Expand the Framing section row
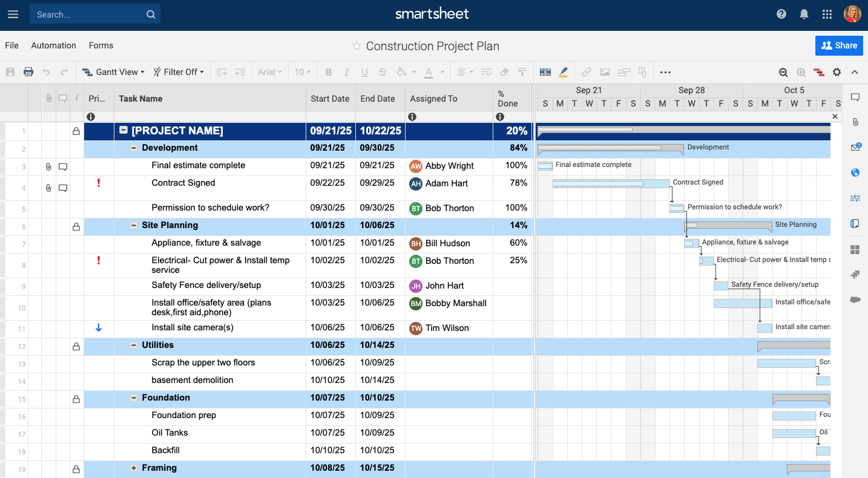This screenshot has height=478, width=868. [134, 468]
